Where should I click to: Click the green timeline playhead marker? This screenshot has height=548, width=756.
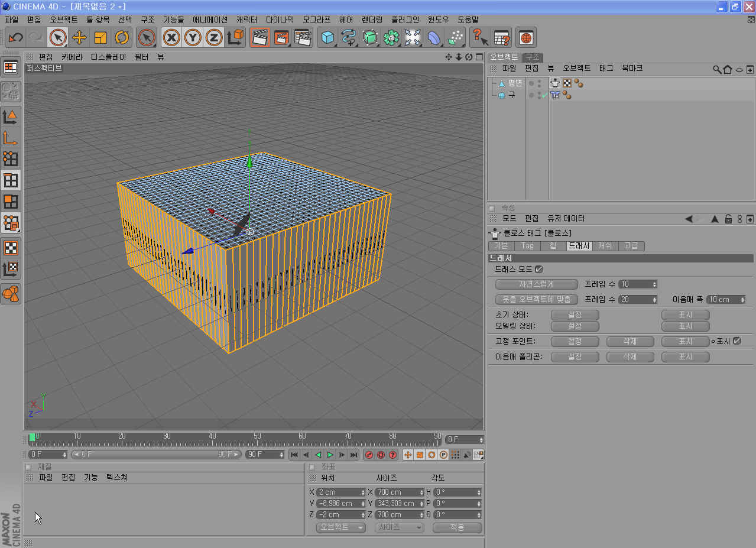coord(32,437)
